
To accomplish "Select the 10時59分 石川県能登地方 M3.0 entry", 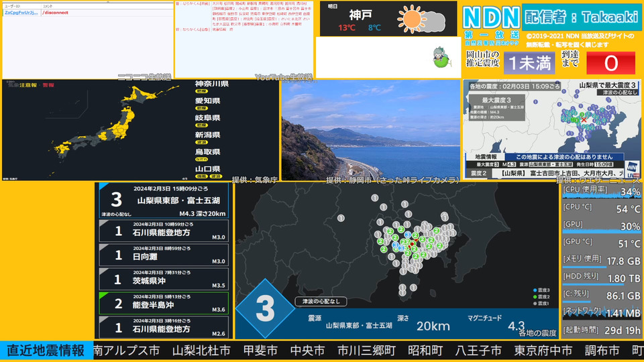I will pyautogui.click(x=164, y=231).
